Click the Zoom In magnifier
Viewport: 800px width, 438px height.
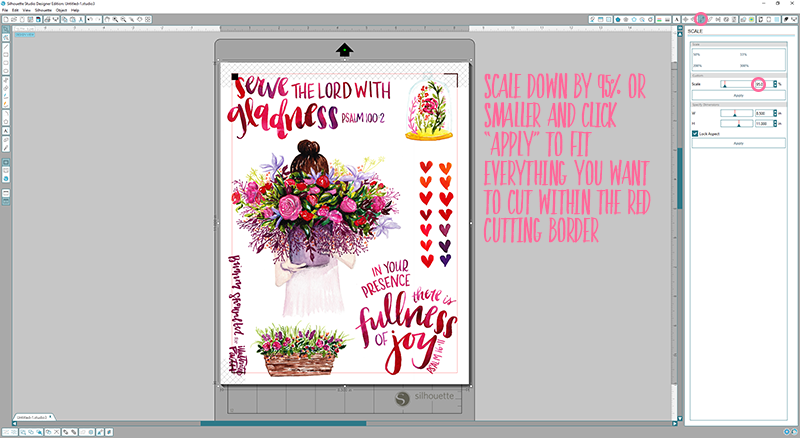pyautogui.click(x=115, y=19)
